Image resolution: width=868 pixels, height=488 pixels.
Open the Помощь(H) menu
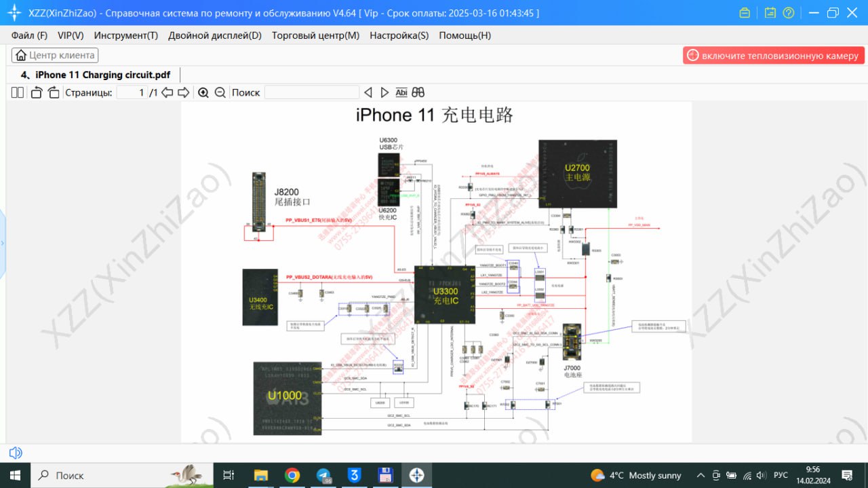465,35
